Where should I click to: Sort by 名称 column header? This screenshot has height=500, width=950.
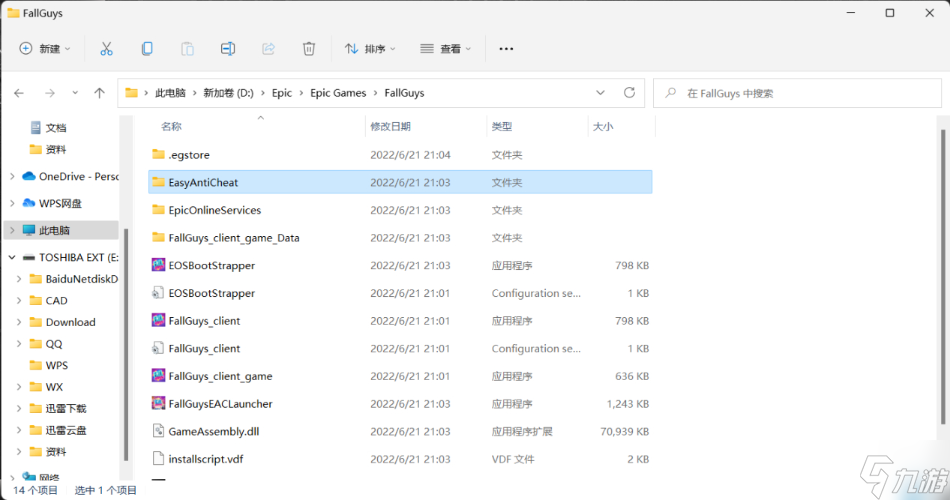pos(171,126)
